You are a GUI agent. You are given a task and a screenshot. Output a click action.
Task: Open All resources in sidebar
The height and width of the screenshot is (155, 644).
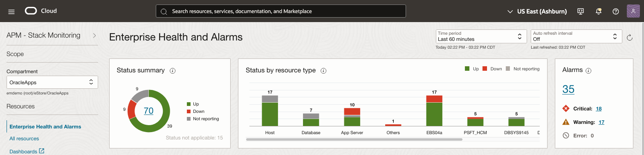click(24, 139)
